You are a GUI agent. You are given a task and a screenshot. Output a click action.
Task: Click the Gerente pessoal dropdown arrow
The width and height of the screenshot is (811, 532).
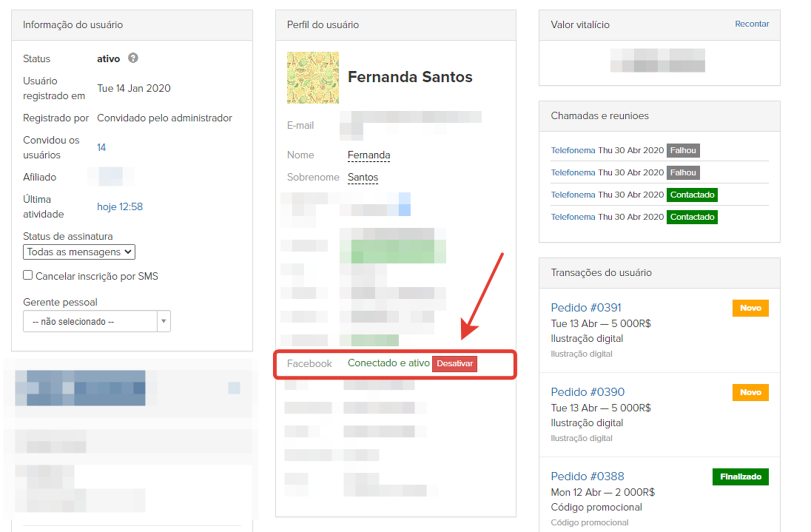164,322
